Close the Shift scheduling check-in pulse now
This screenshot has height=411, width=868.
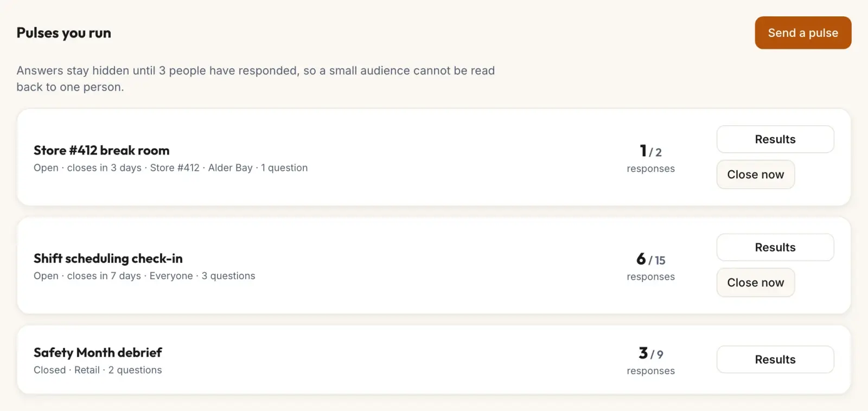coord(756,282)
